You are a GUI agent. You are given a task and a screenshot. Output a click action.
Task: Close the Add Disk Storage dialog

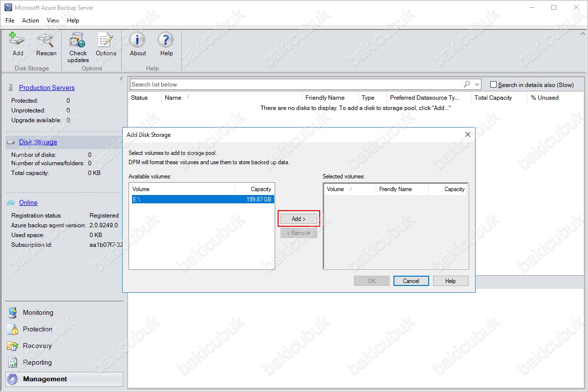coord(468,134)
